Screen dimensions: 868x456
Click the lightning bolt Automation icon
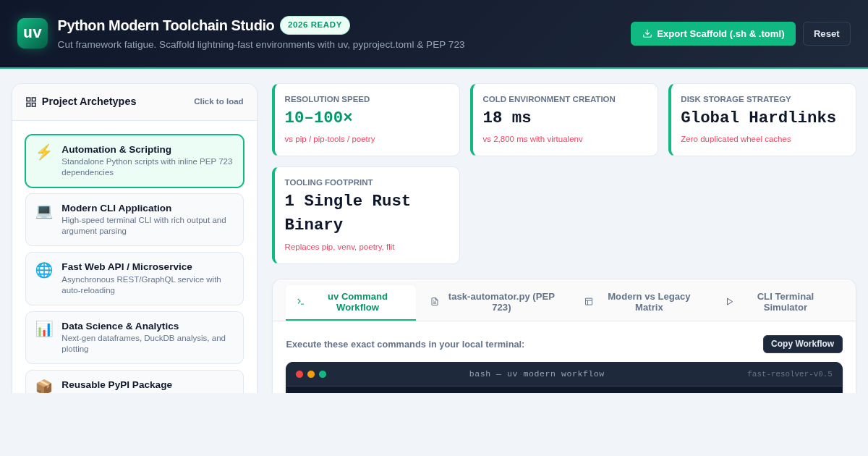pyautogui.click(x=44, y=152)
